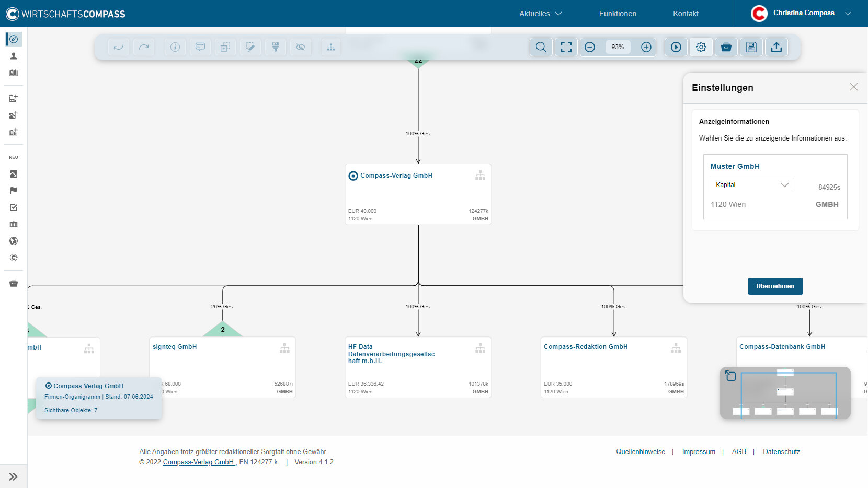Image resolution: width=868 pixels, height=488 pixels.
Task: Expand the top triangle above Compass-Verlag
Action: coord(418,62)
